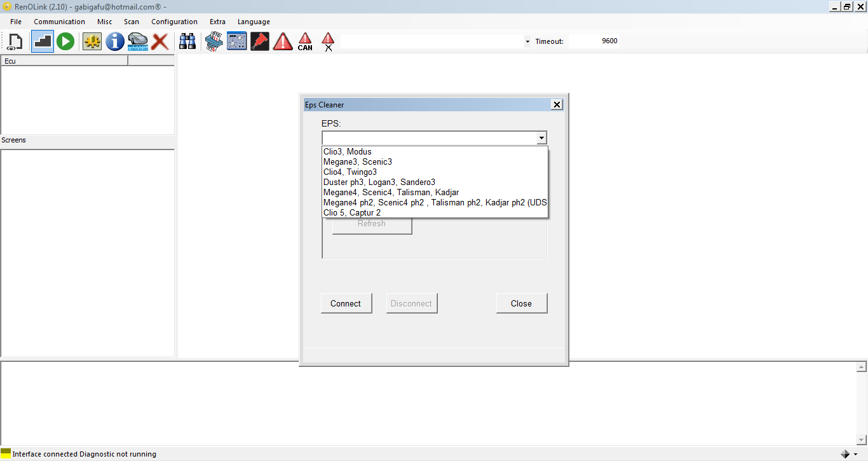This screenshot has height=461, width=868.
Task: Open the Configuration menu
Action: 174,22
